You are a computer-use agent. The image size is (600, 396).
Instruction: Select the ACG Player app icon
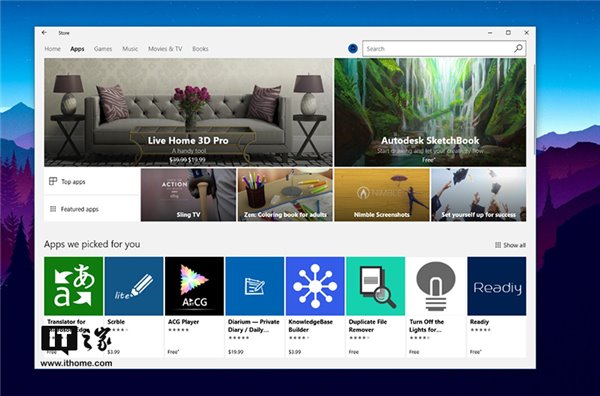tap(194, 286)
